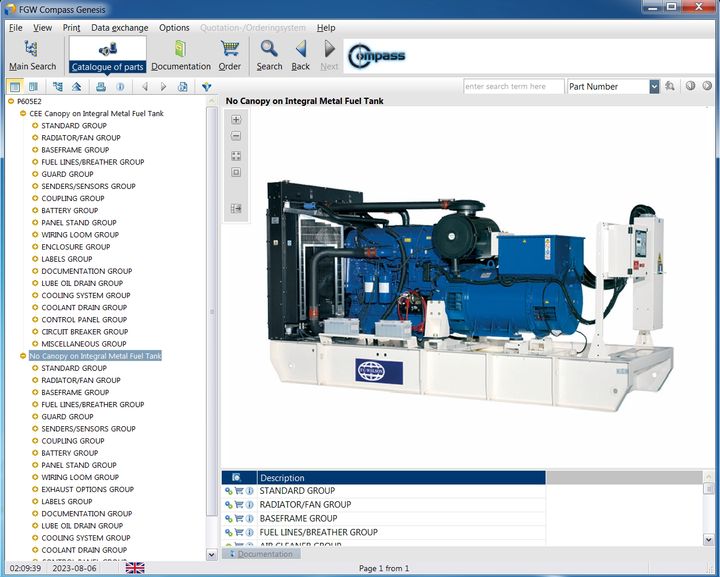720x577 pixels.
Task: Select EXHAUST OPTIONS GROUP in the tree
Action: pos(88,489)
